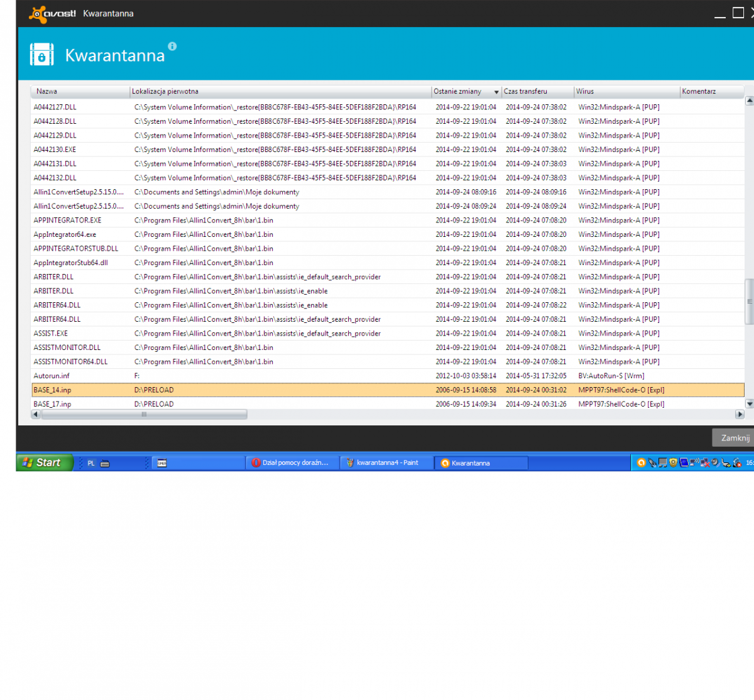
Task: Click the blue book tray icon
Action: [x=684, y=462]
